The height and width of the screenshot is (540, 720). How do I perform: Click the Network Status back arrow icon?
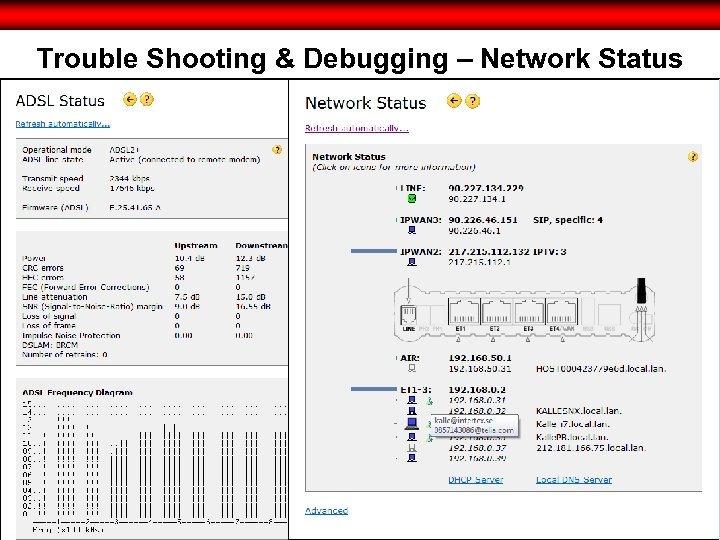tap(454, 101)
